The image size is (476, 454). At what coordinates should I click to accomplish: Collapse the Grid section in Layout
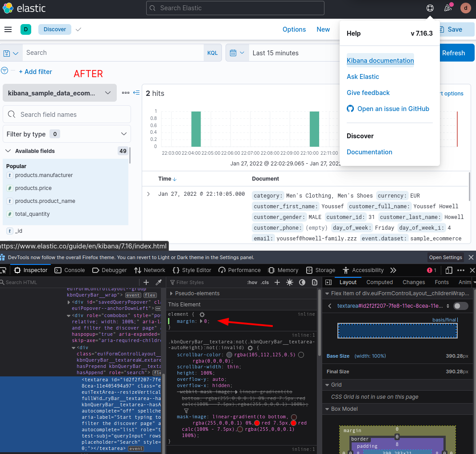point(327,385)
